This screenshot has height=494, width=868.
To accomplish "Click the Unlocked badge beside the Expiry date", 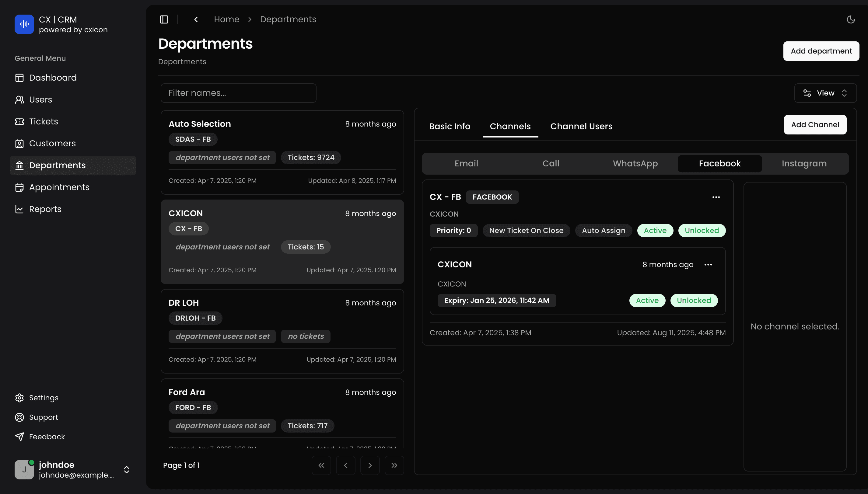I will (x=694, y=301).
